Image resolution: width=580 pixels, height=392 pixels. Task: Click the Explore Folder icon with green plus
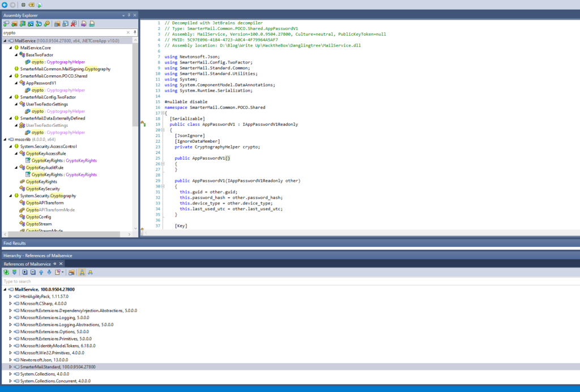pyautogui.click(x=14, y=24)
